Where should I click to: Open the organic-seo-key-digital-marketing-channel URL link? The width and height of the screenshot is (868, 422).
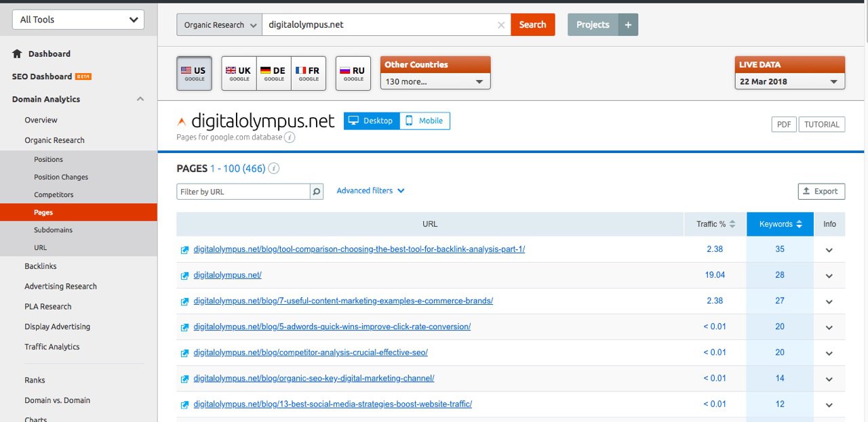[x=314, y=379]
